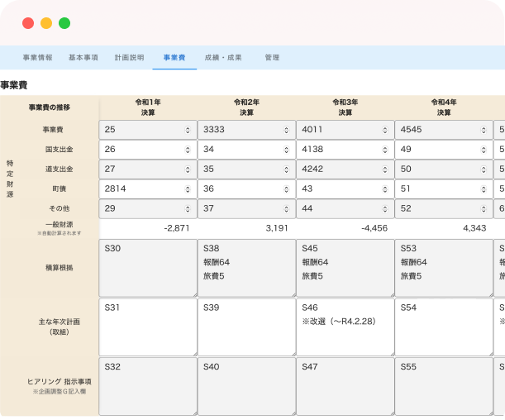Image resolution: width=505 pixels, height=420 pixels.
Task: Click the green macOS maximize window button
Action: pos(64,23)
